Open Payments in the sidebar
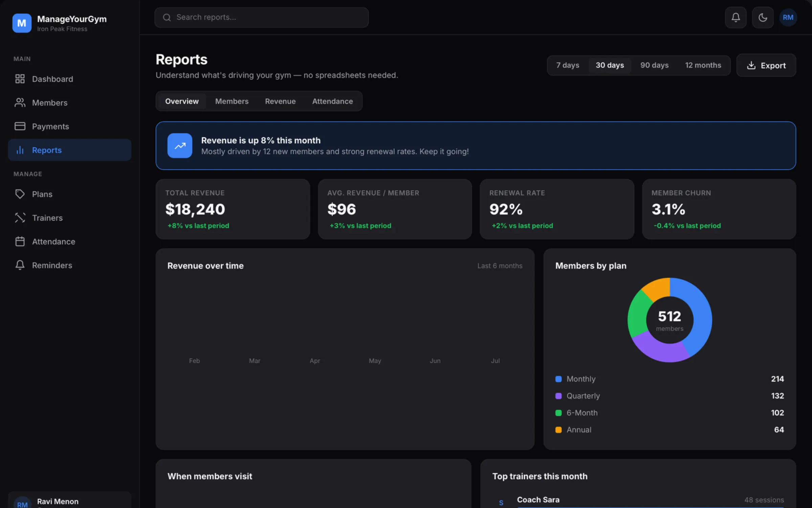Viewport: 812px width, 508px height. 69,126
